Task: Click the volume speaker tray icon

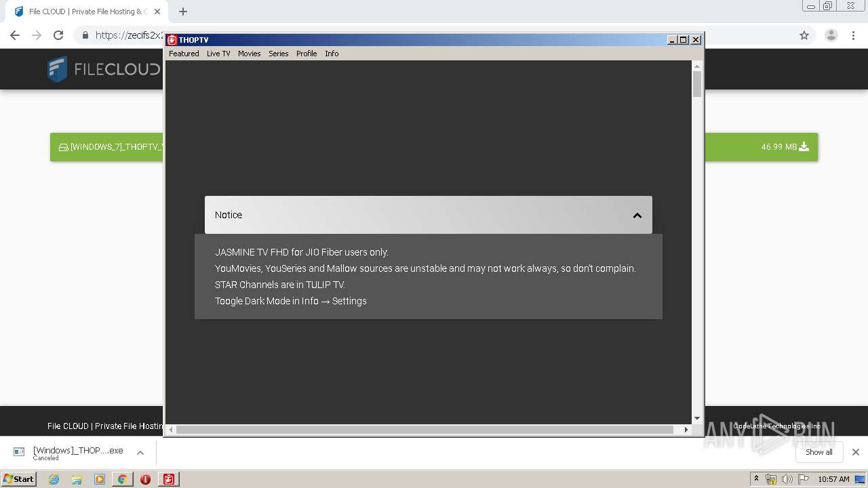Action: tap(787, 479)
